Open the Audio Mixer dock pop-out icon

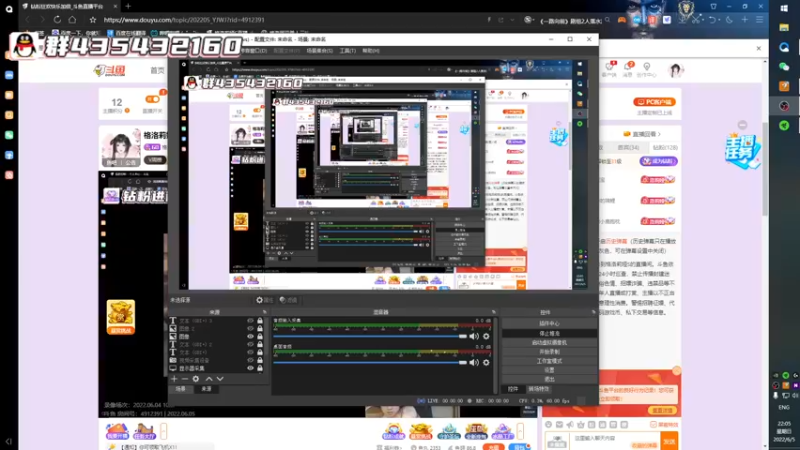[x=493, y=312]
